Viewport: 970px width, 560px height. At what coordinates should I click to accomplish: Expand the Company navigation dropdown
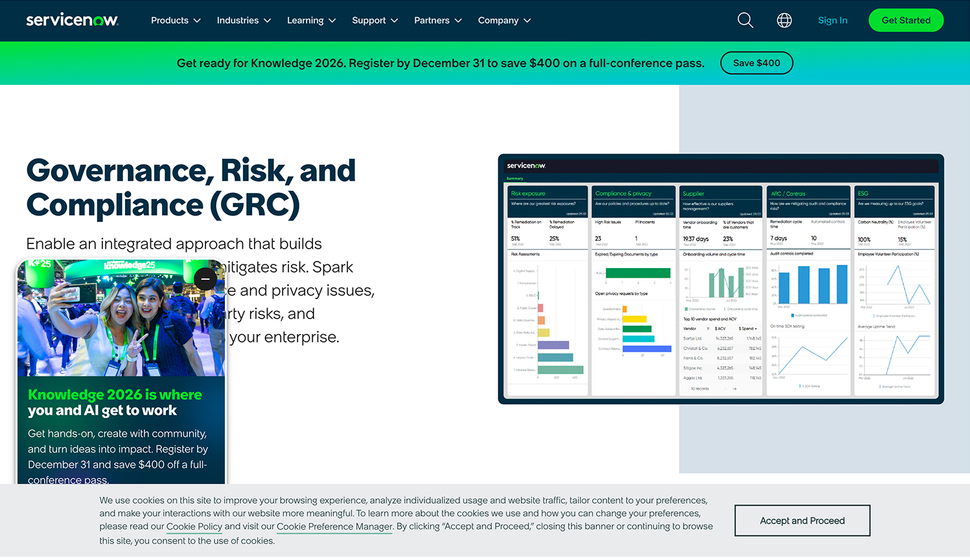click(x=503, y=20)
